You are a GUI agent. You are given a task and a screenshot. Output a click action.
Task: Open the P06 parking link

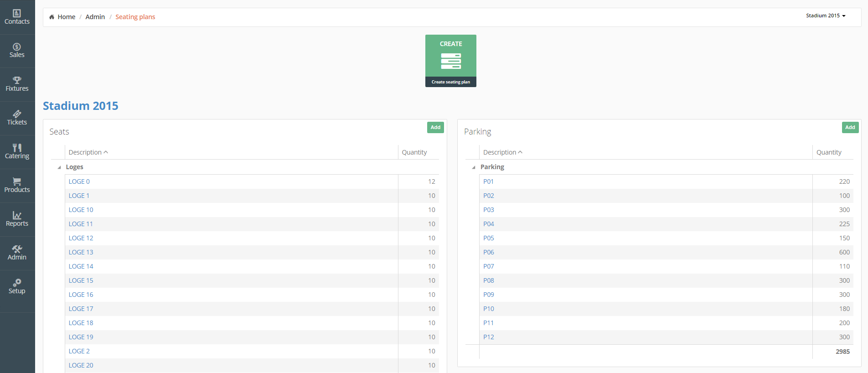(x=488, y=252)
